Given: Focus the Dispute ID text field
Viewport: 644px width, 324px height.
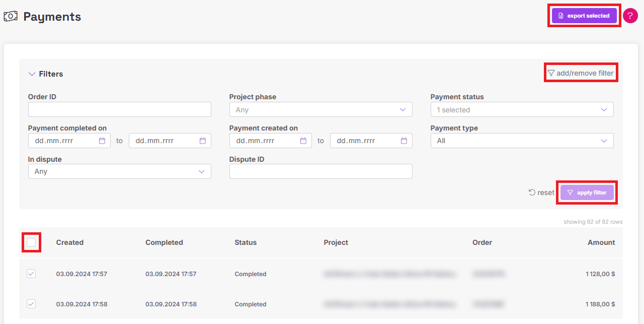Looking at the screenshot, I should 320,171.
